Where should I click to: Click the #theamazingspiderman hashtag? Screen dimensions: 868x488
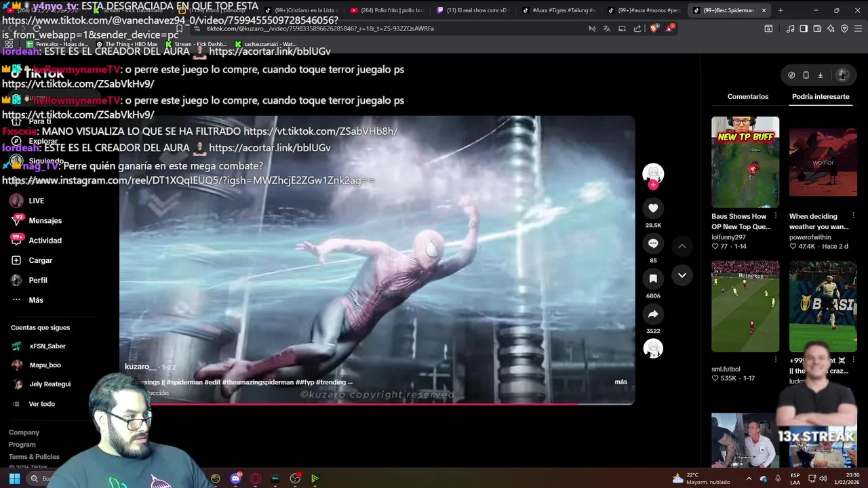click(259, 382)
